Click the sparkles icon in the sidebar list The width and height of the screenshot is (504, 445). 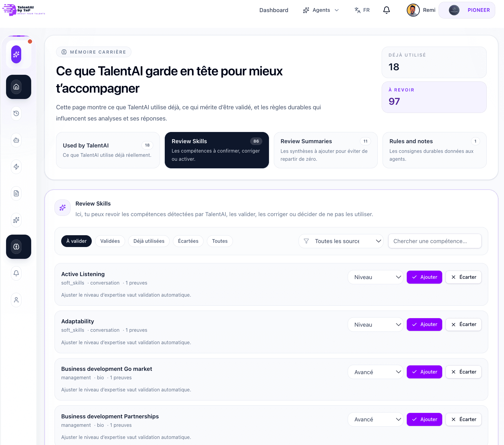(16, 220)
